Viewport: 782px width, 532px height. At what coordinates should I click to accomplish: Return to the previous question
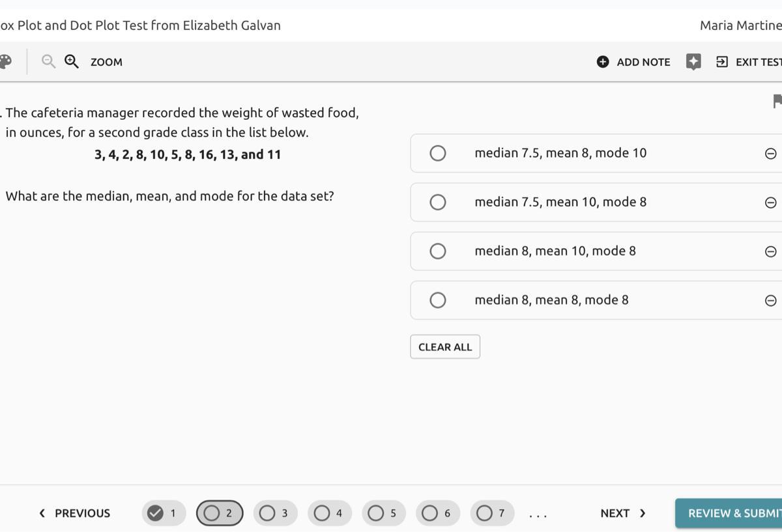pos(74,513)
